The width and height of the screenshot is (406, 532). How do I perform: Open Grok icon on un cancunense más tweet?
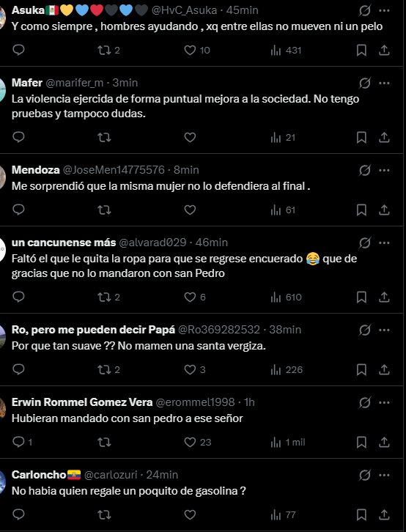tap(365, 243)
